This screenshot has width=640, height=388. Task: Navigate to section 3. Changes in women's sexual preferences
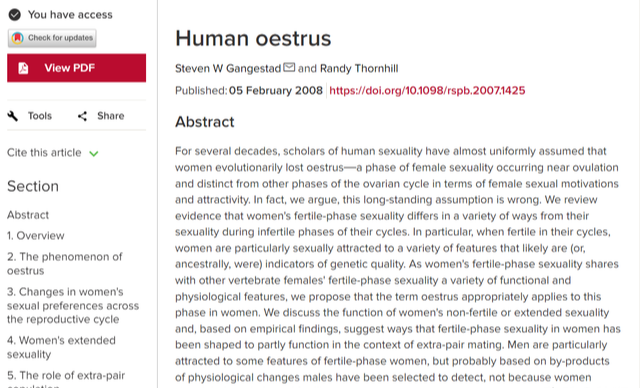[73, 306]
